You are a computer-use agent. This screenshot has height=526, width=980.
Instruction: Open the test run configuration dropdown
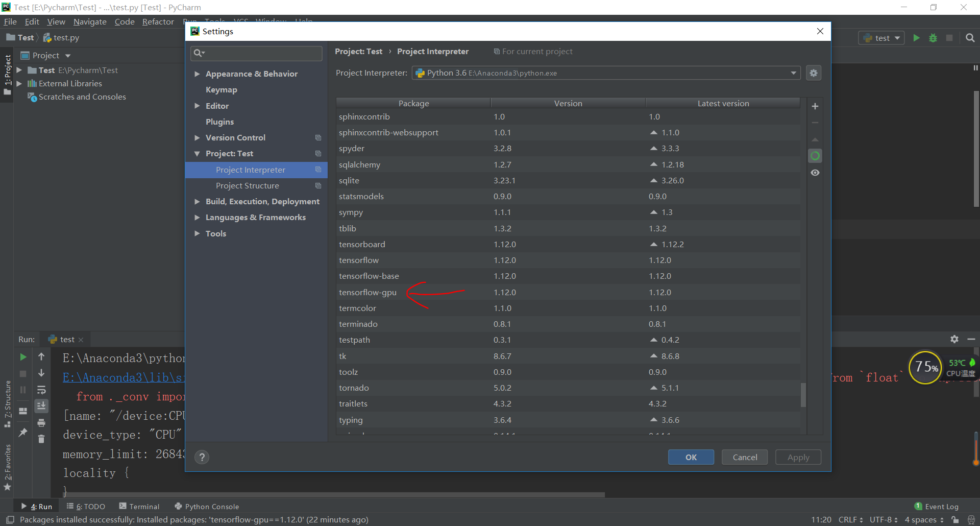pyautogui.click(x=881, y=38)
